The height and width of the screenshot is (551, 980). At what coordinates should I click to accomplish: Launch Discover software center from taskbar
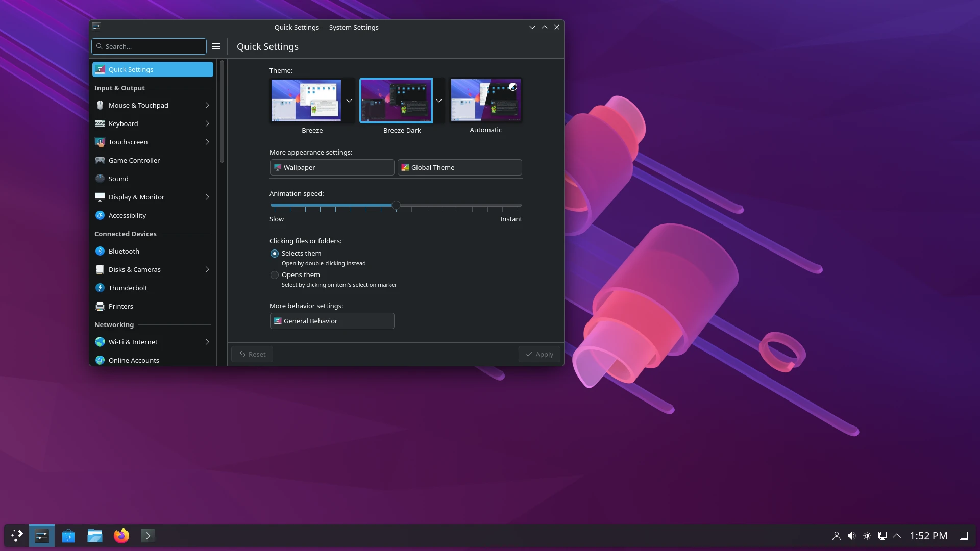(x=68, y=536)
